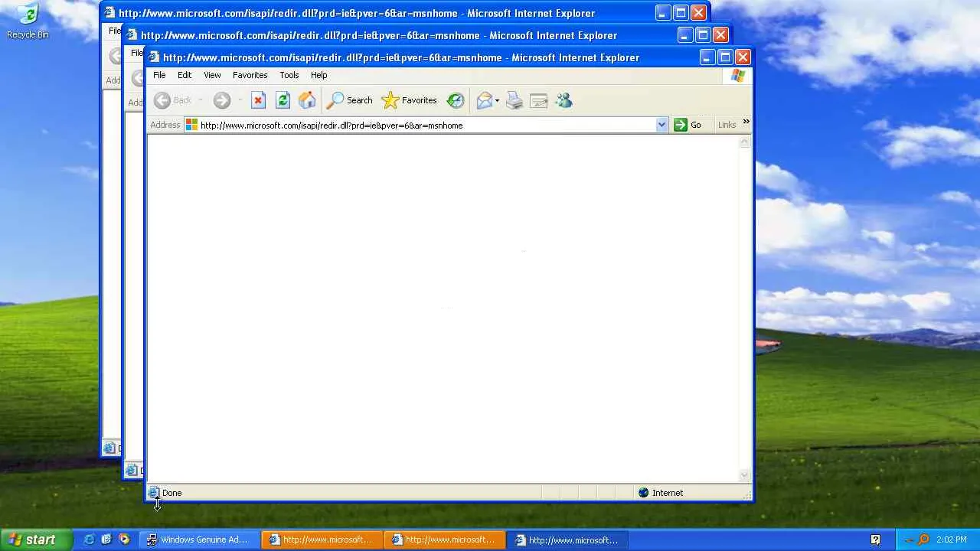Screen dimensions: 980x551
Task: Open the Favorites pane star button
Action: (x=409, y=100)
